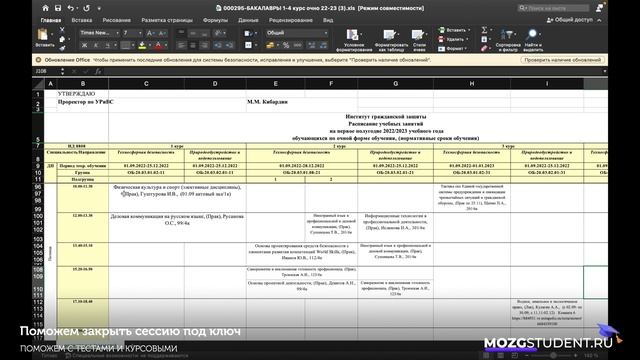The image size is (640, 360).
Task: Click the search sheet field
Action: click(x=553, y=8)
